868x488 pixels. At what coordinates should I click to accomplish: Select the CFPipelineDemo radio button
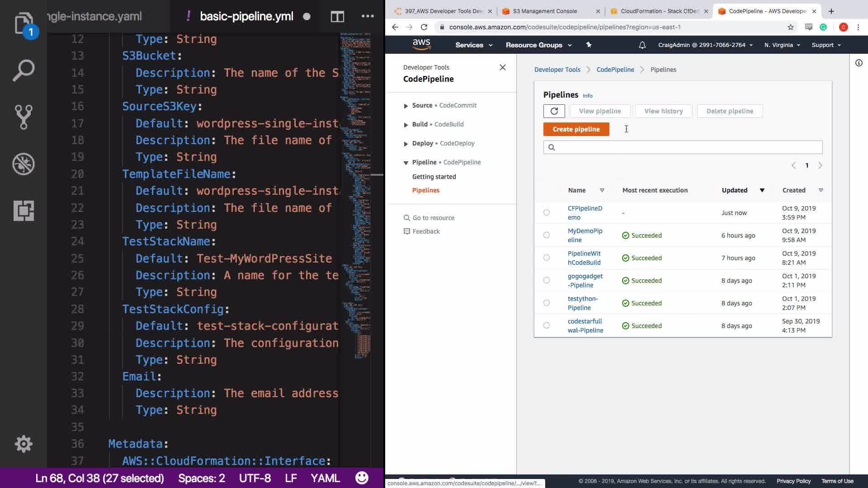coord(547,212)
